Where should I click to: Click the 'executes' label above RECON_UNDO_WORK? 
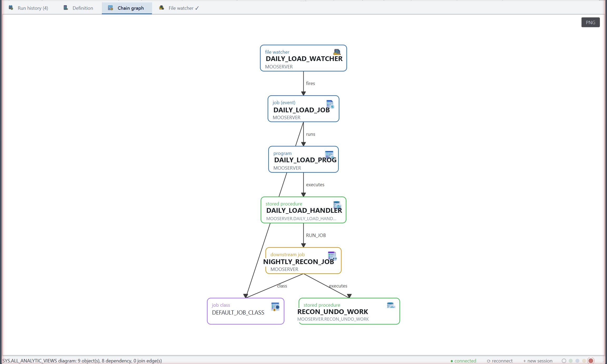(338, 286)
